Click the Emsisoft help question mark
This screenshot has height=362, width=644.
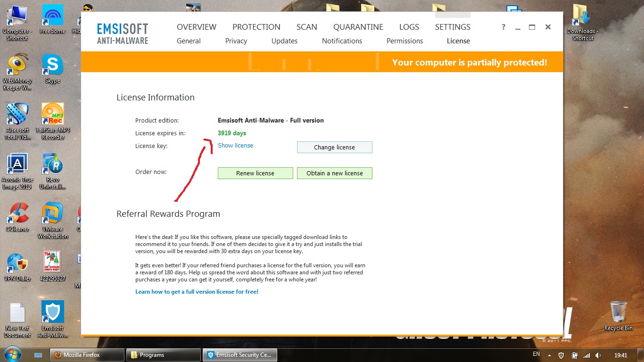pyautogui.click(x=504, y=27)
